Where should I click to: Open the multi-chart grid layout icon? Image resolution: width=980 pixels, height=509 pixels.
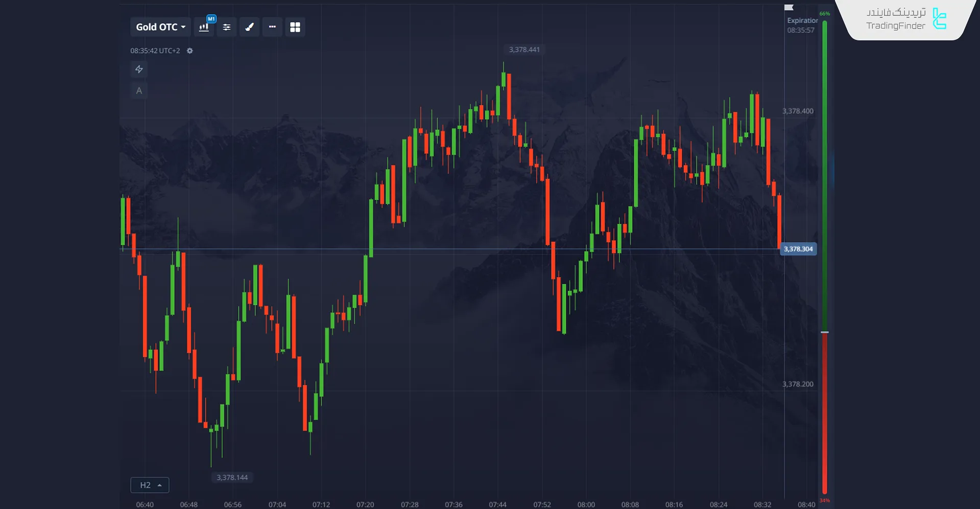click(295, 27)
